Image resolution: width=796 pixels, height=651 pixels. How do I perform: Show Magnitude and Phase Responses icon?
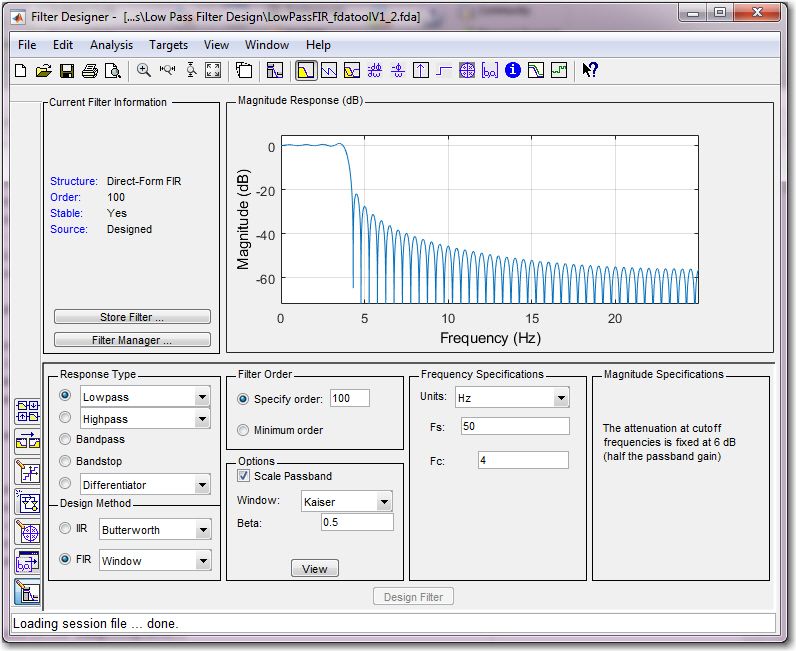[352, 70]
